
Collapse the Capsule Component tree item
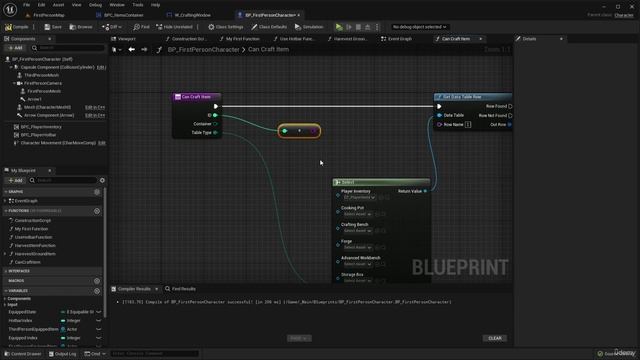tap(11, 67)
